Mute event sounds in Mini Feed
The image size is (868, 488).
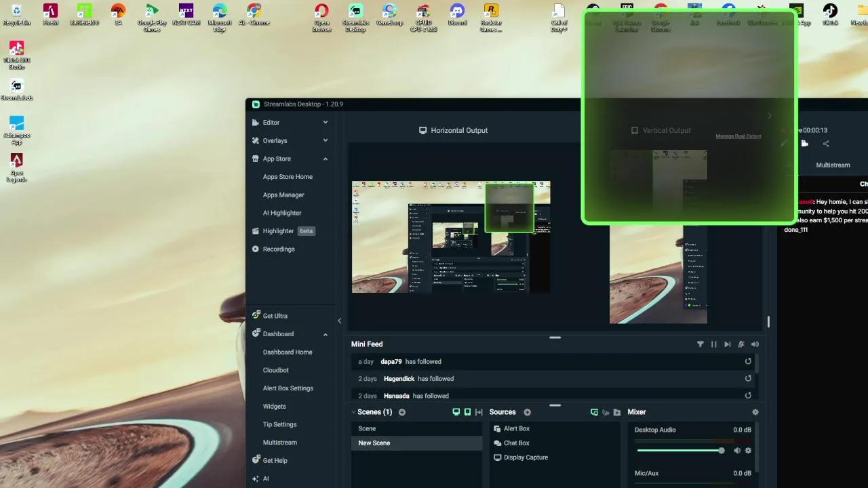tap(741, 344)
